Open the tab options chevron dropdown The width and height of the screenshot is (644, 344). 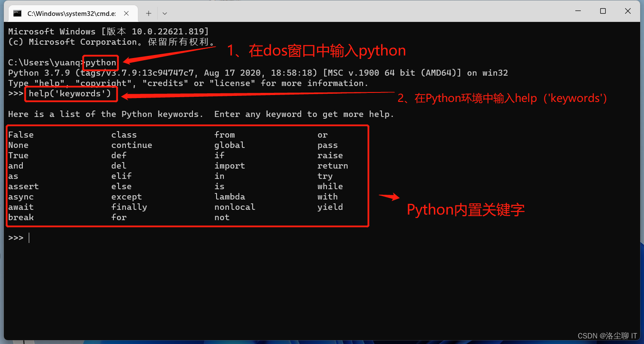click(165, 13)
